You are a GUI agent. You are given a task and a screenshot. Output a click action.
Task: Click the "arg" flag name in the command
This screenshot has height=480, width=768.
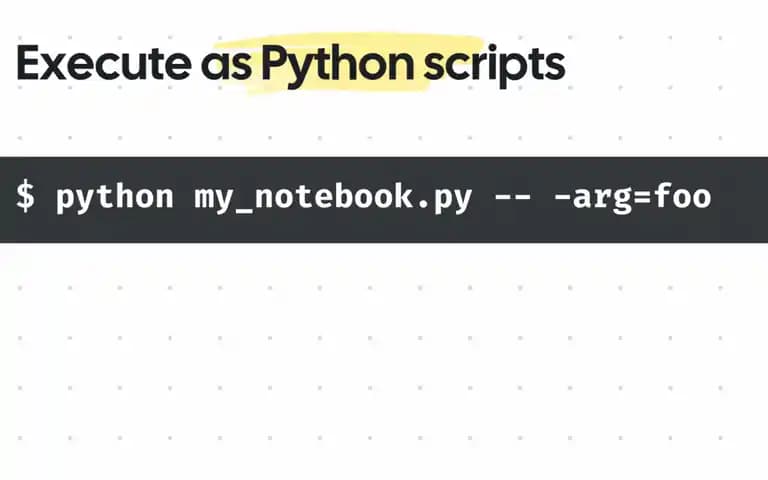(x=602, y=199)
